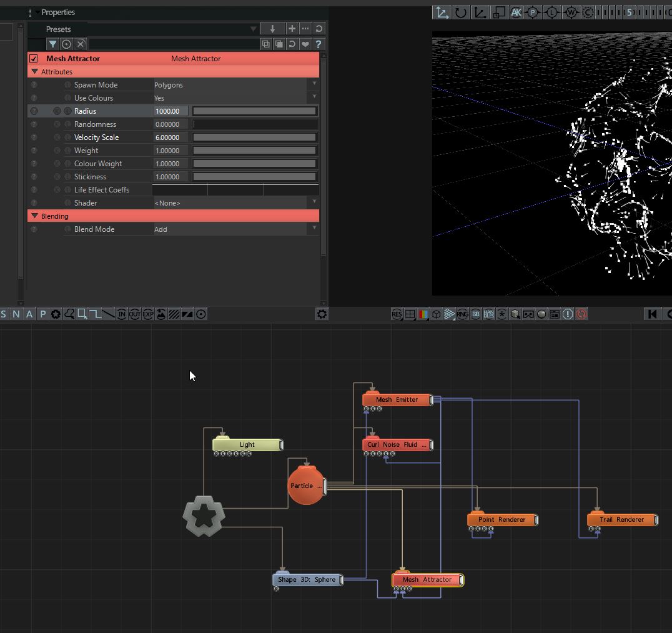Open the RES resolution menu

(x=397, y=314)
